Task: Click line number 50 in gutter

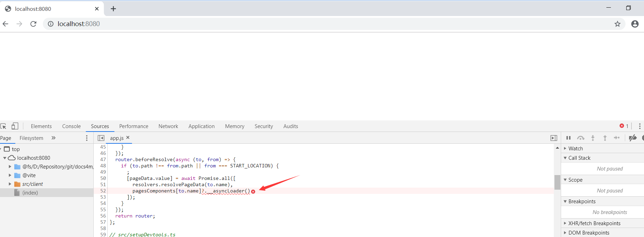Action: click(103, 178)
